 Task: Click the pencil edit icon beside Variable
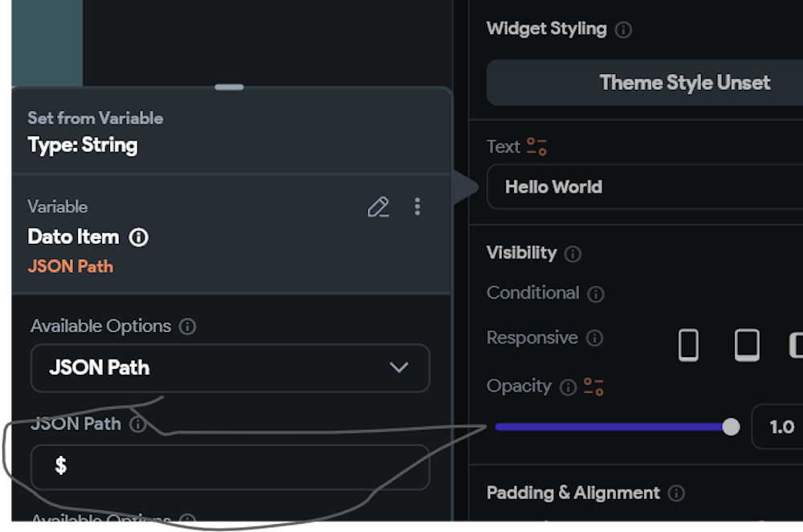click(x=378, y=207)
